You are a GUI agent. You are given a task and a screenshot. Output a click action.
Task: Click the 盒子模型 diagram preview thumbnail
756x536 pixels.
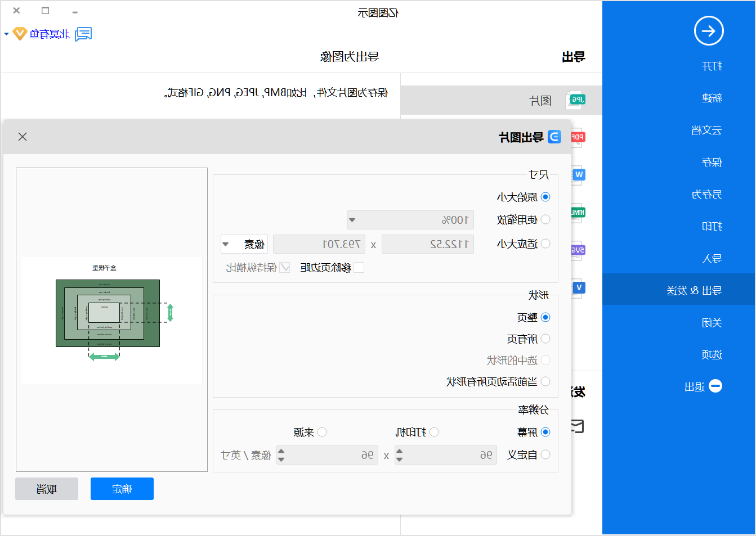[111, 320]
